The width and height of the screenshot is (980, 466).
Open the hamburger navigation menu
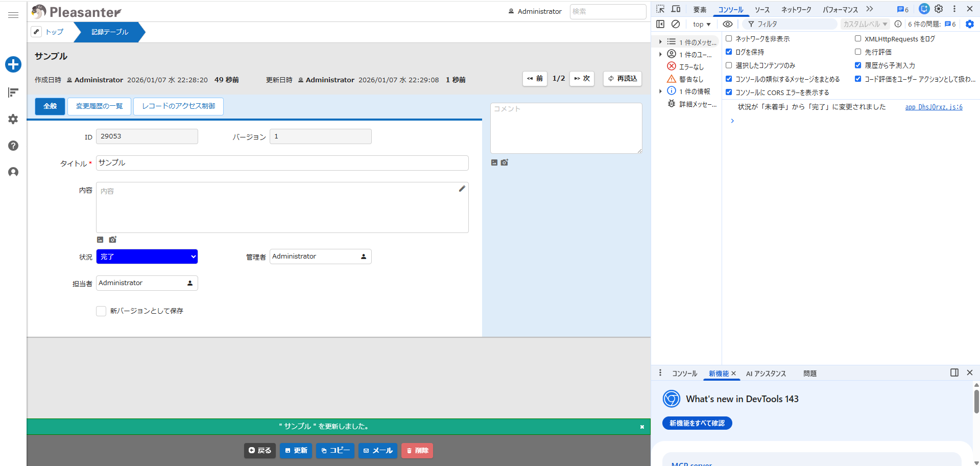(x=13, y=15)
